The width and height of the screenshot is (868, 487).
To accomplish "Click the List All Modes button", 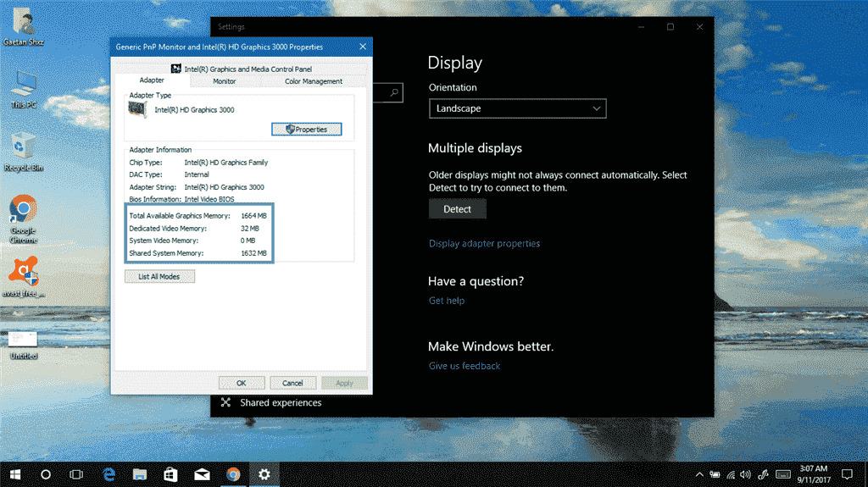I will tap(159, 276).
